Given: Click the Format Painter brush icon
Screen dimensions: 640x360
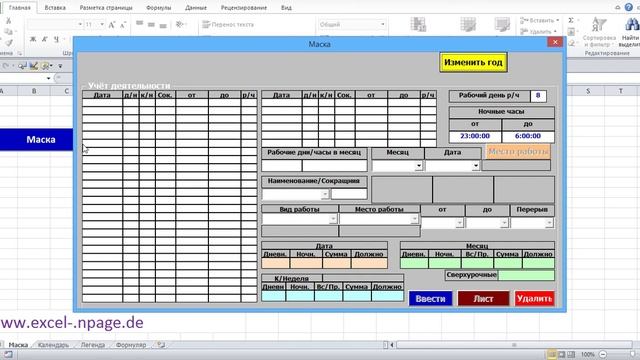Looking at the screenshot, I should [x=8, y=42].
